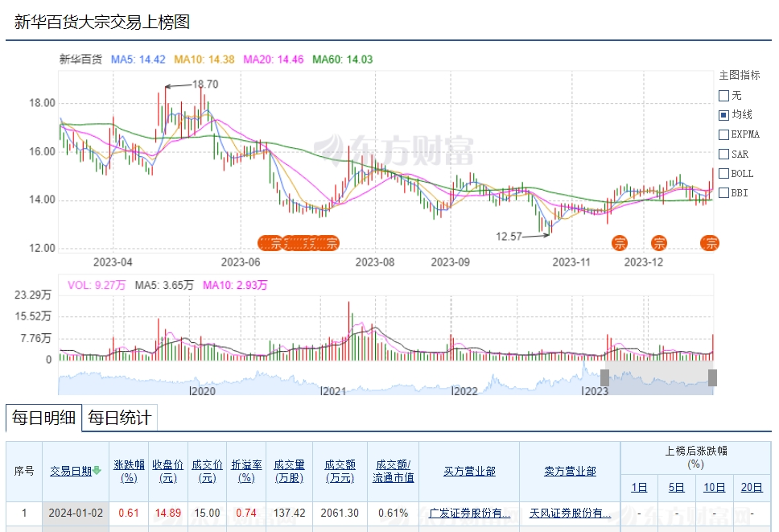Viewport: 779px width, 532px height.
Task: Sort table by 交易日期 column
Action: (71, 471)
